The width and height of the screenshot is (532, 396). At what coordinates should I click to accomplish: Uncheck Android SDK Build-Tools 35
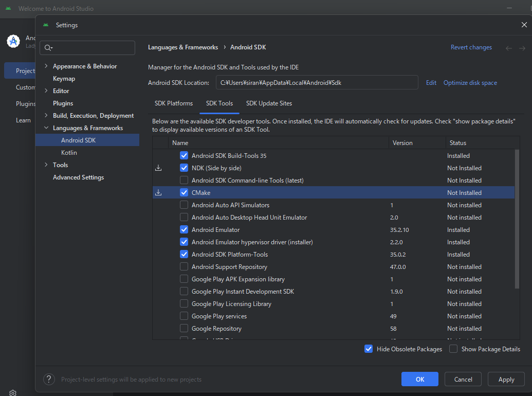pyautogui.click(x=184, y=156)
